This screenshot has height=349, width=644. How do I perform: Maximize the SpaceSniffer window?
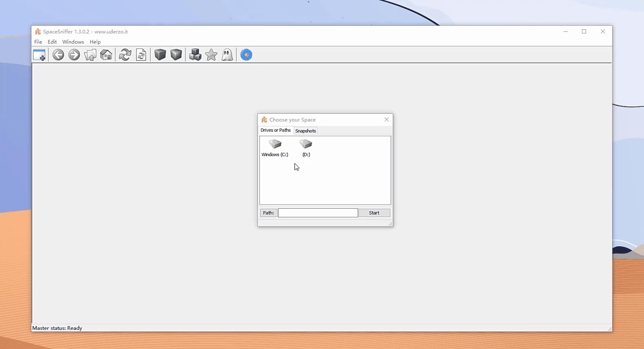(584, 31)
